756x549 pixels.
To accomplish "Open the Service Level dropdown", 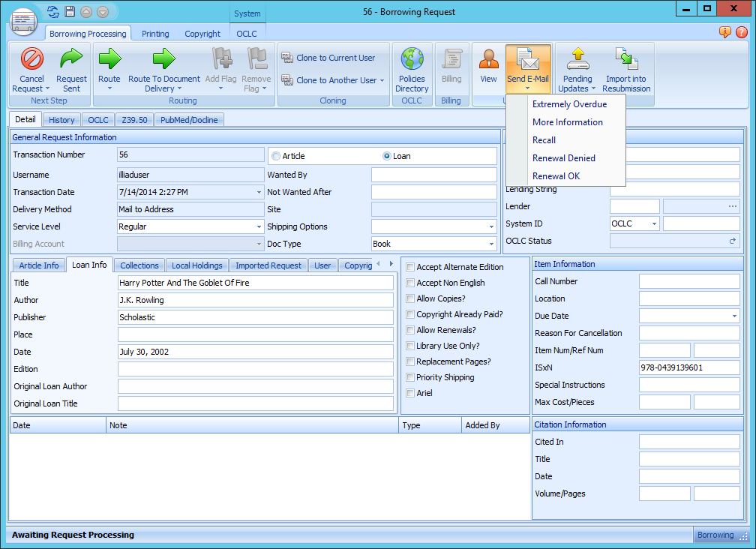I will point(260,226).
